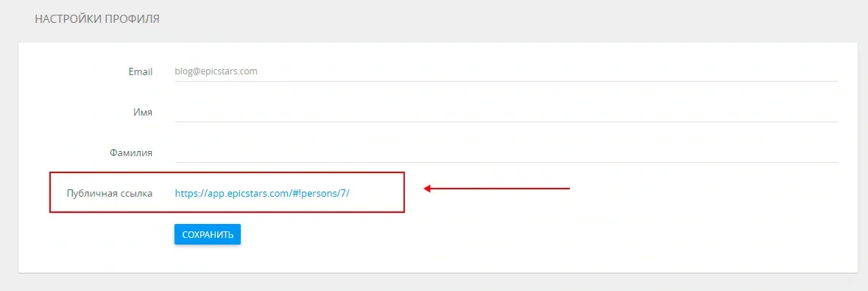Click the Фамилия label text
Image resolution: width=868 pixels, height=291 pixels.
click(x=130, y=152)
